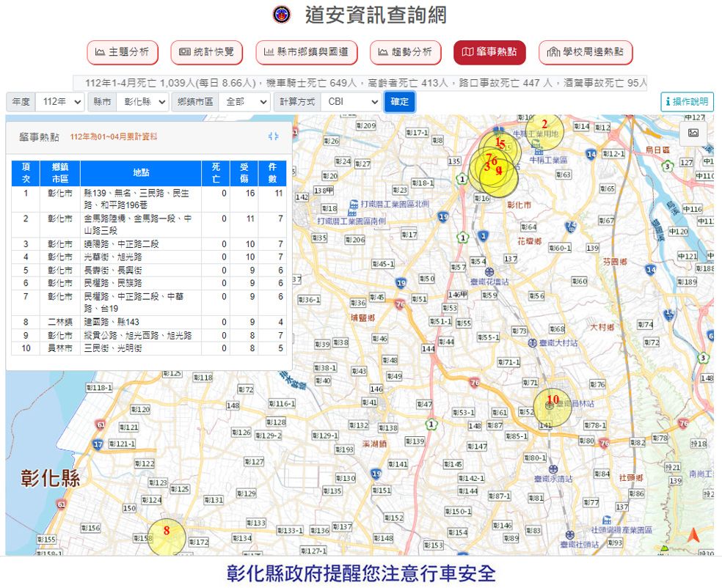Click the 操作說明 help button
Image resolution: width=722 pixels, height=588 pixels.
coord(687,102)
